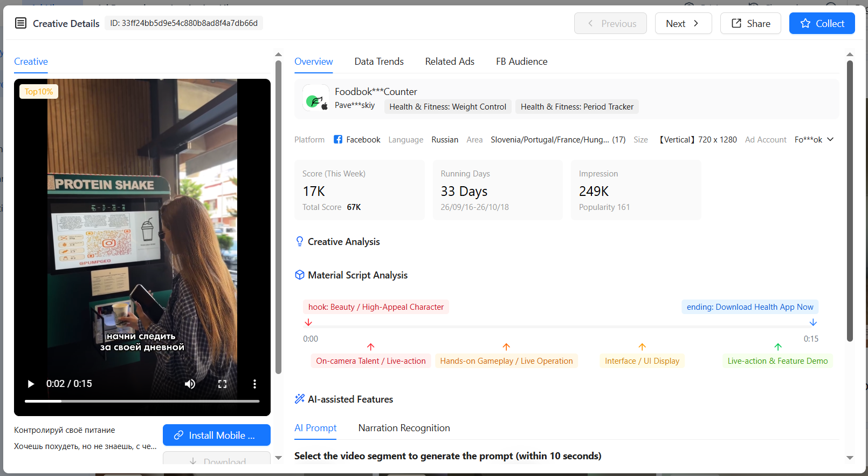Open the Related Ads tab
868x476 pixels.
click(x=450, y=62)
